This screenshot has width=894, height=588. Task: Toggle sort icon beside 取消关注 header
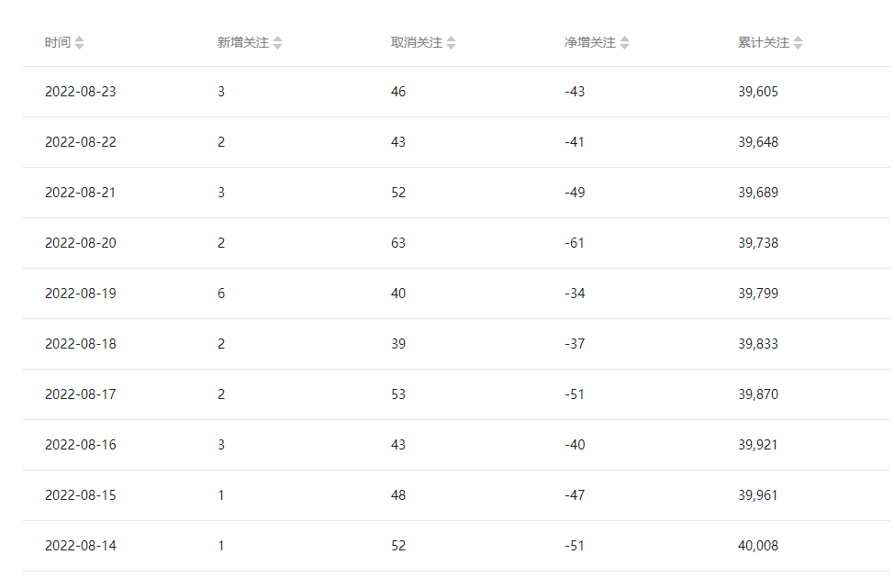(x=451, y=43)
